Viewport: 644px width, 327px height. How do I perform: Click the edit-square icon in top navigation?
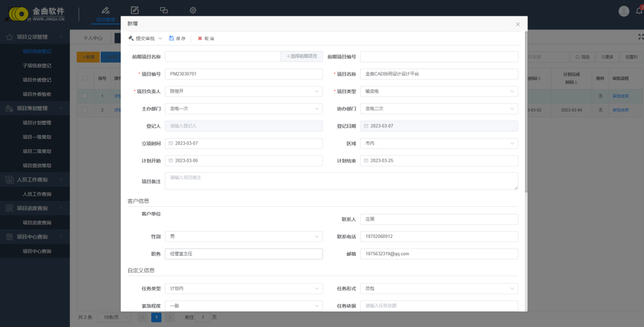tap(135, 10)
